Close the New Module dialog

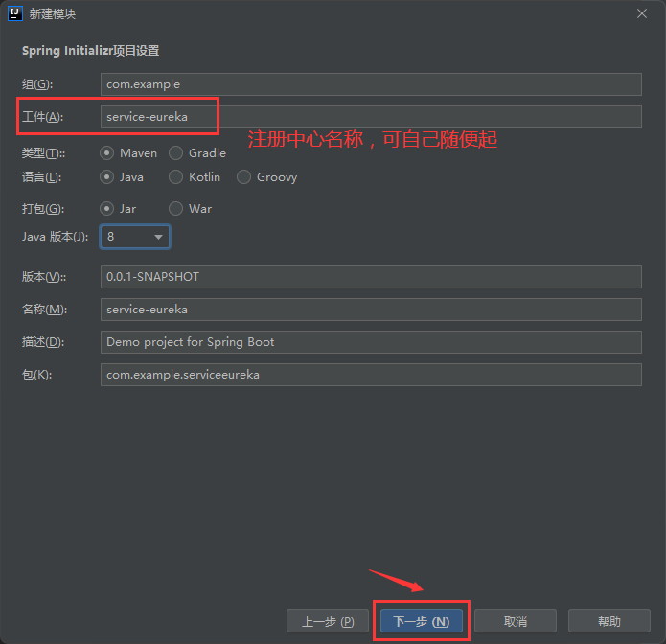click(641, 13)
